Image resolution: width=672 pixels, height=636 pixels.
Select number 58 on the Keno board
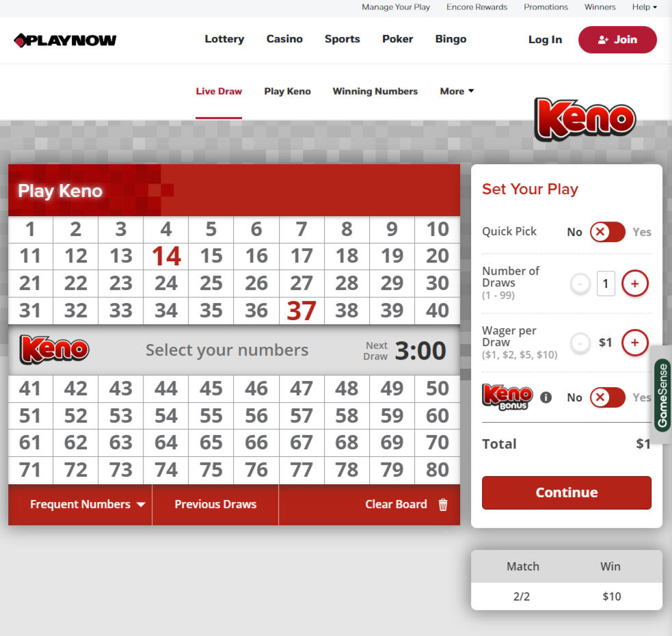347,416
